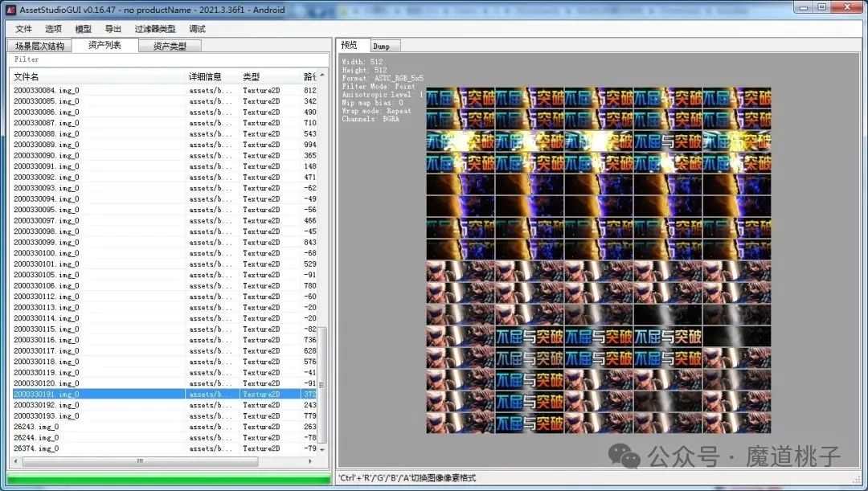868x491 pixels.
Task: Click the horizontal scrollbar left arrow
Action: pos(15,460)
